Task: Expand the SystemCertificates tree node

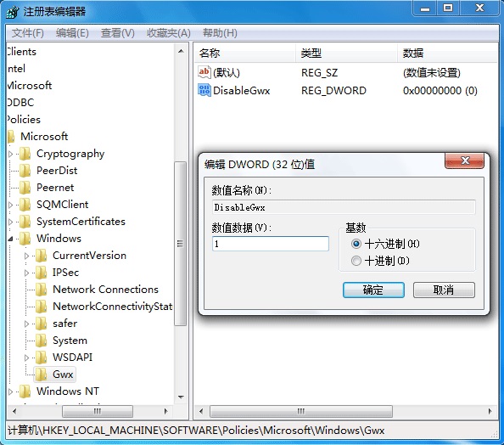Action: click(11, 222)
